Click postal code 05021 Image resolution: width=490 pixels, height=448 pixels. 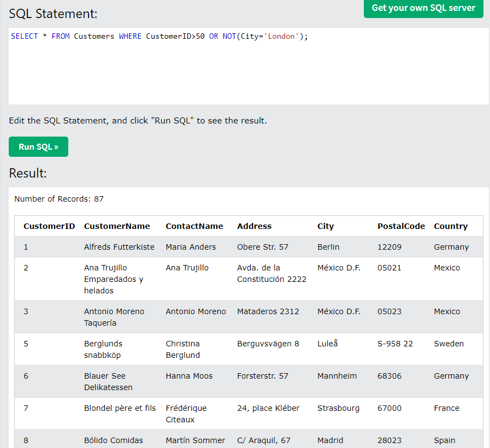pyautogui.click(x=389, y=268)
